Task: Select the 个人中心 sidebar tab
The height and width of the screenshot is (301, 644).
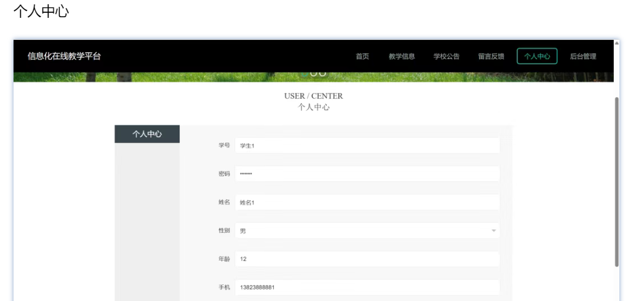Action: click(x=147, y=134)
